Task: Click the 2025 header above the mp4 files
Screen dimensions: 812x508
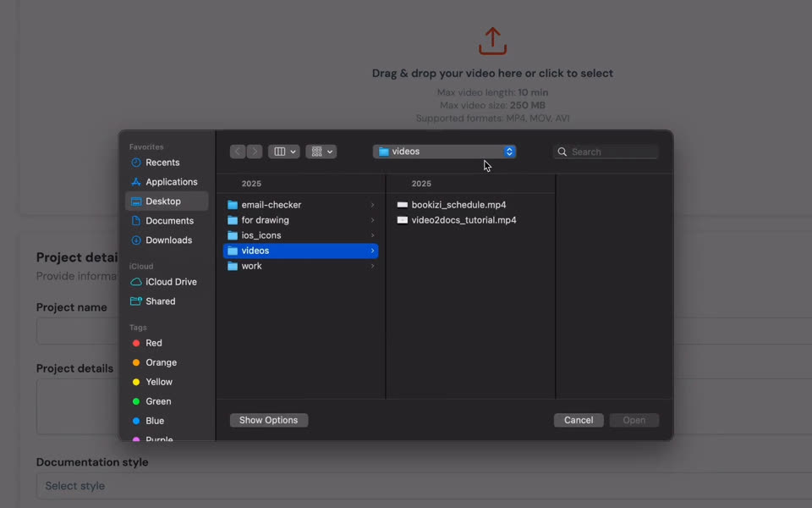Action: tap(421, 184)
